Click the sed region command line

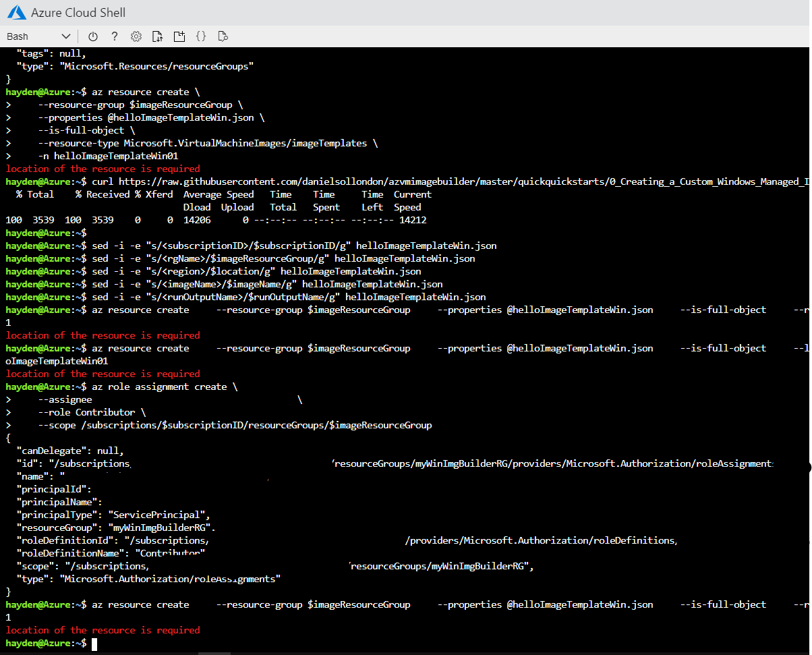(x=256, y=271)
